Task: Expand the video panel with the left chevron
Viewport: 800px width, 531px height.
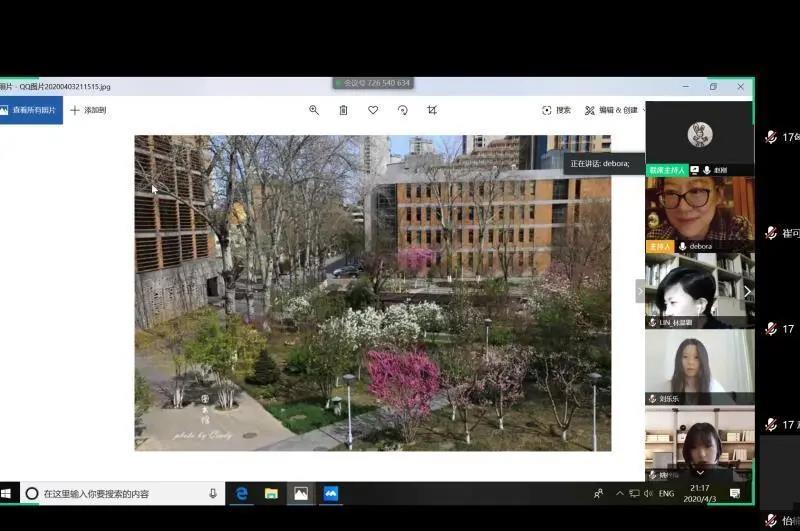Action: point(640,291)
